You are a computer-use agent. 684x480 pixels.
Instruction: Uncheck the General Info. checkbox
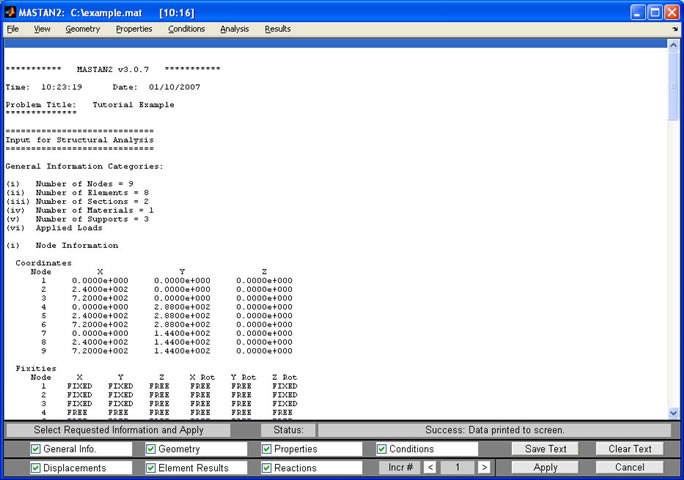36,449
